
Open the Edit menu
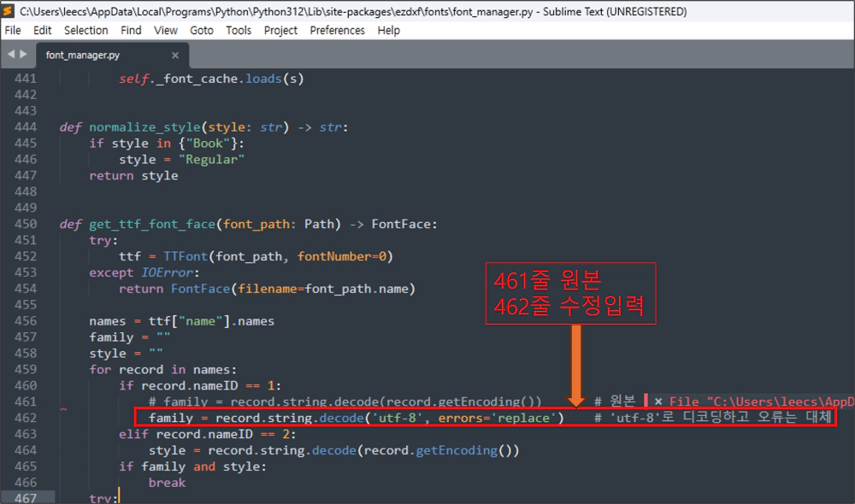(x=42, y=31)
